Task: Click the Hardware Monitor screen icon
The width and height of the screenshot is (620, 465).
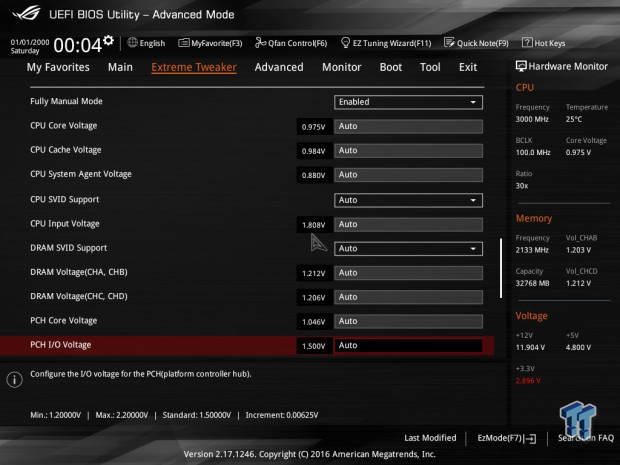Action: 521,66
